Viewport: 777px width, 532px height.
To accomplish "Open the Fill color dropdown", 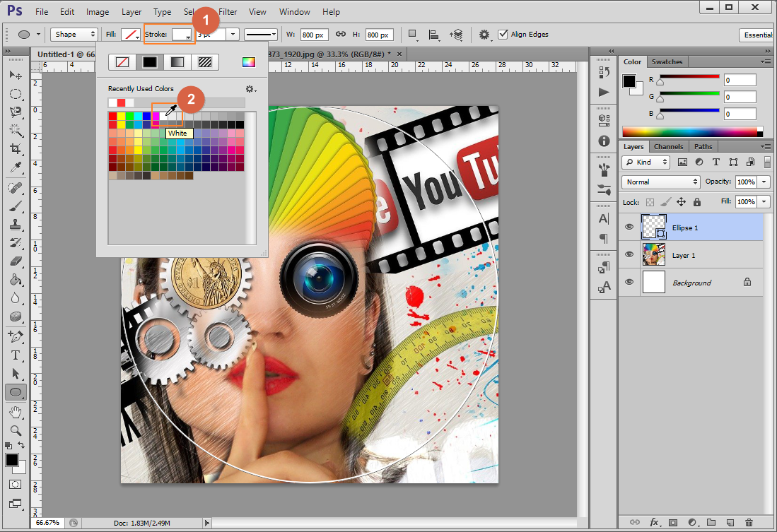I will click(131, 34).
